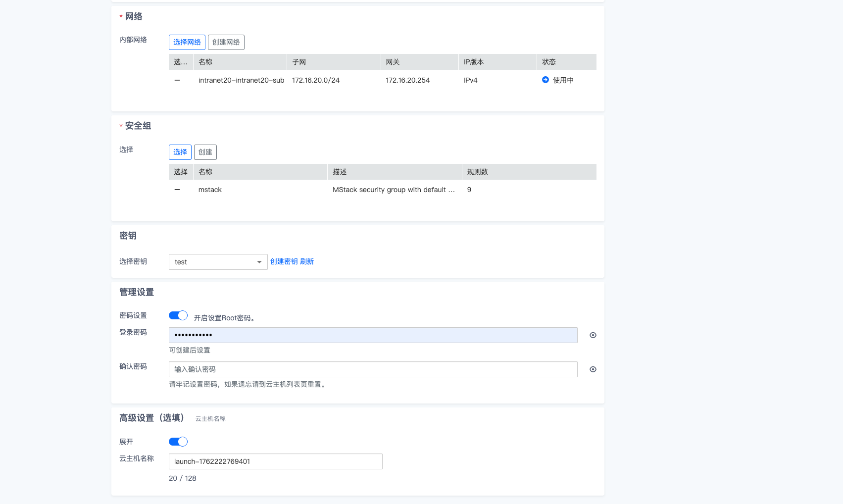Screen dimensions: 843x504
Task: Click the 云主机名称 text field
Action: [x=275, y=461]
